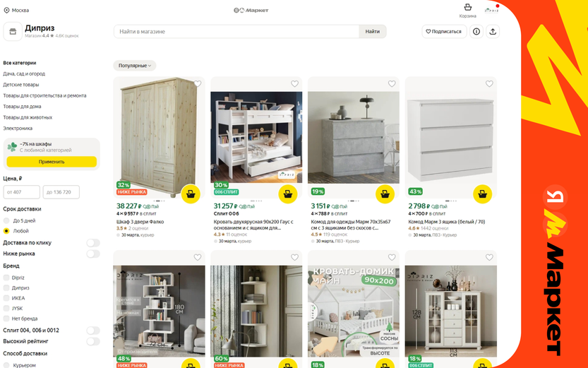Open the Диприз store logo icon
The height and width of the screenshot is (368, 588).
click(x=13, y=32)
